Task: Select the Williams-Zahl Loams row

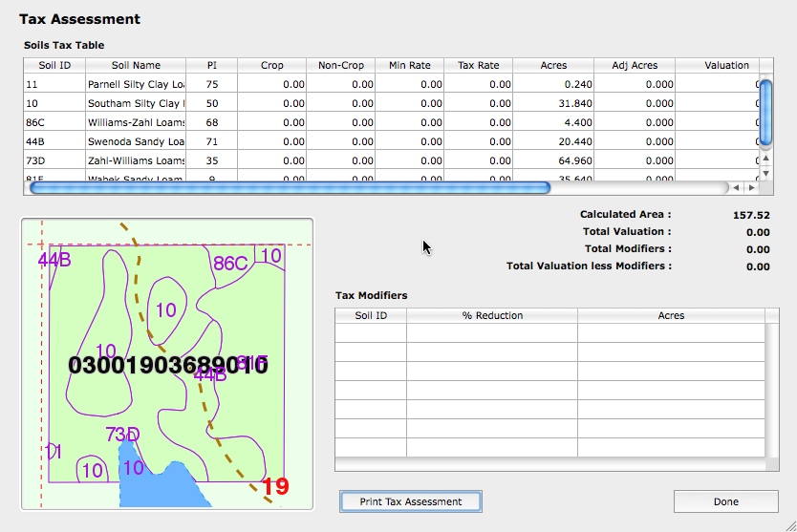Action: (x=392, y=122)
